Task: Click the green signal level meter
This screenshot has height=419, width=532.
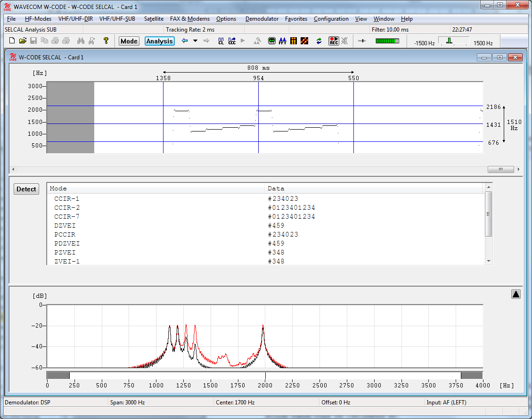Action: (387, 41)
